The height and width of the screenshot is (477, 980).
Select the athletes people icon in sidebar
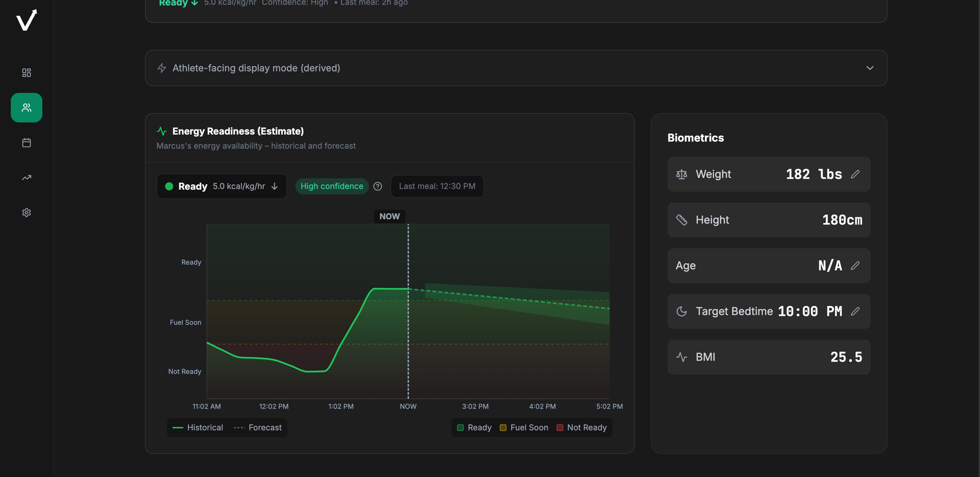(27, 108)
